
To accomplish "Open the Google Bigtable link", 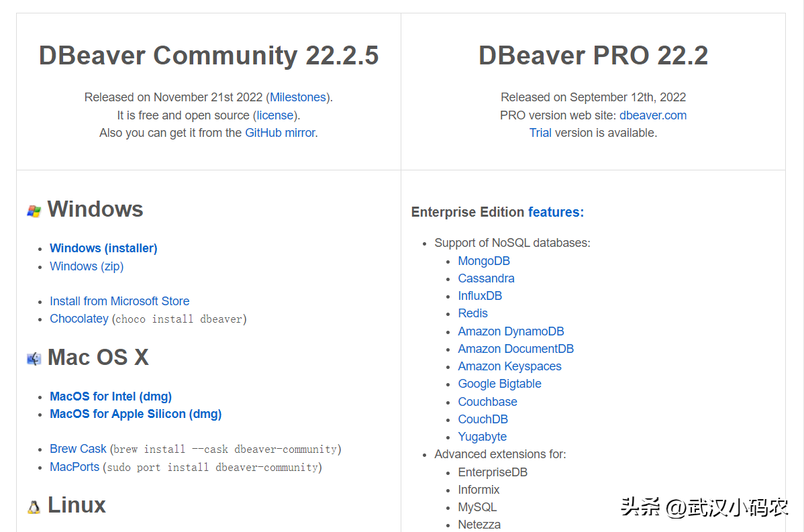I will click(500, 384).
